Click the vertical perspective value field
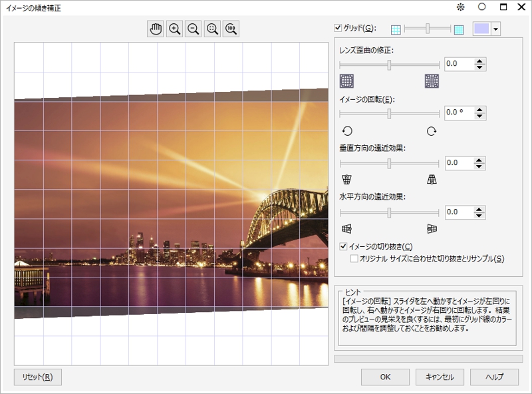Viewport: 532px width, 394px height. (458, 162)
